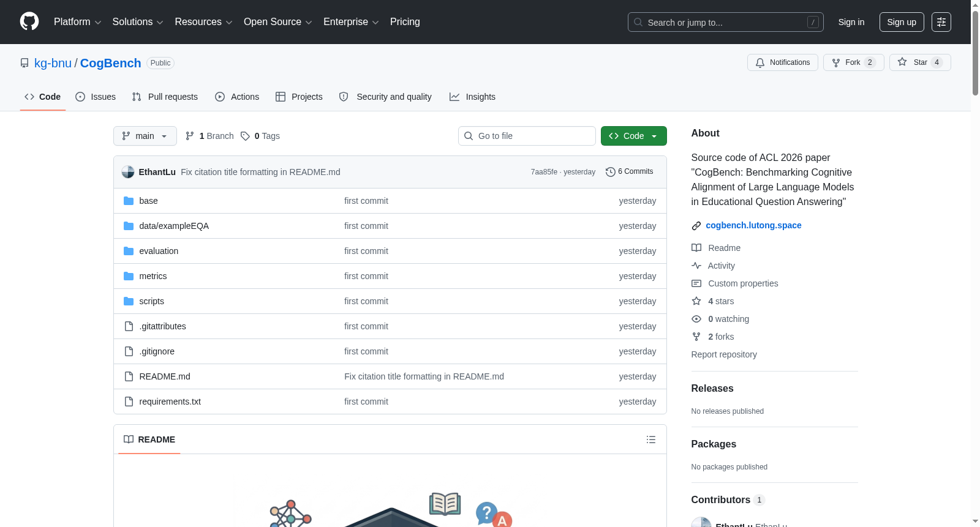The width and height of the screenshot is (980, 527).
Task: Open the README outline list icon
Action: [651, 439]
